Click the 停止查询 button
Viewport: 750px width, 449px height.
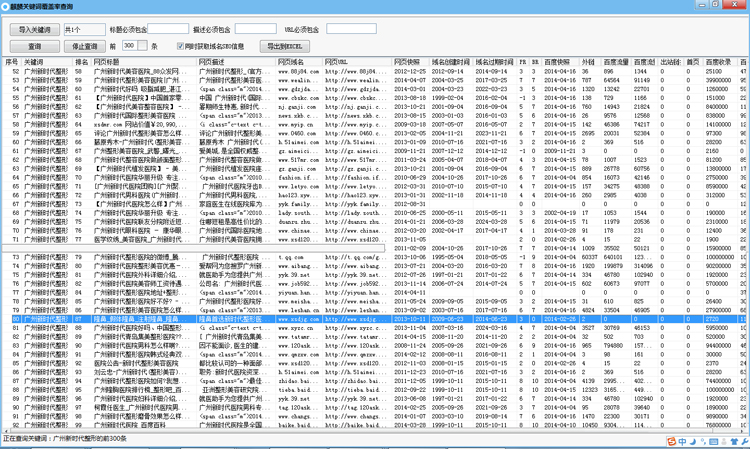[85, 46]
